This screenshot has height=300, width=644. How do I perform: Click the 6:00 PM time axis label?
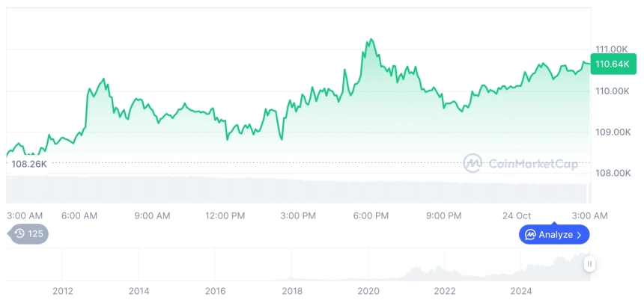tap(371, 215)
